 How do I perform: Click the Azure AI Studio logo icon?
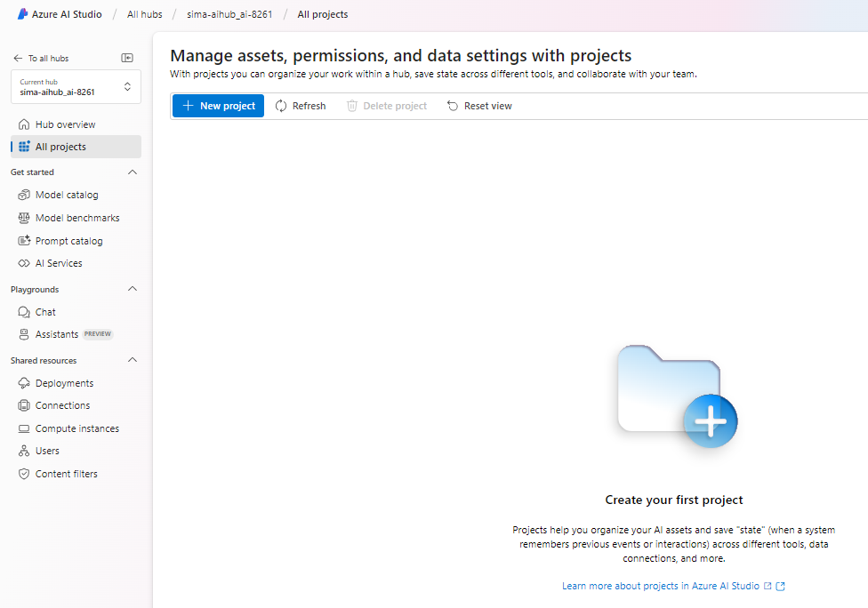coord(22,14)
